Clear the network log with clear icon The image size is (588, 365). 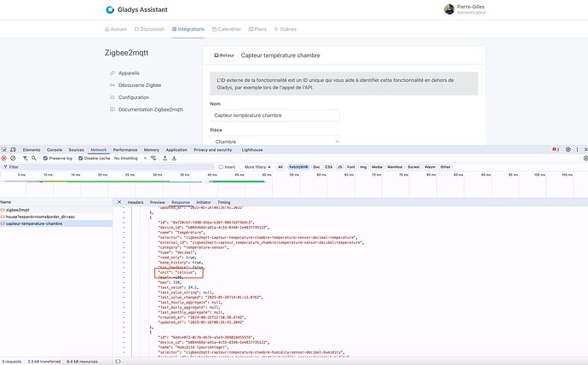click(x=14, y=158)
